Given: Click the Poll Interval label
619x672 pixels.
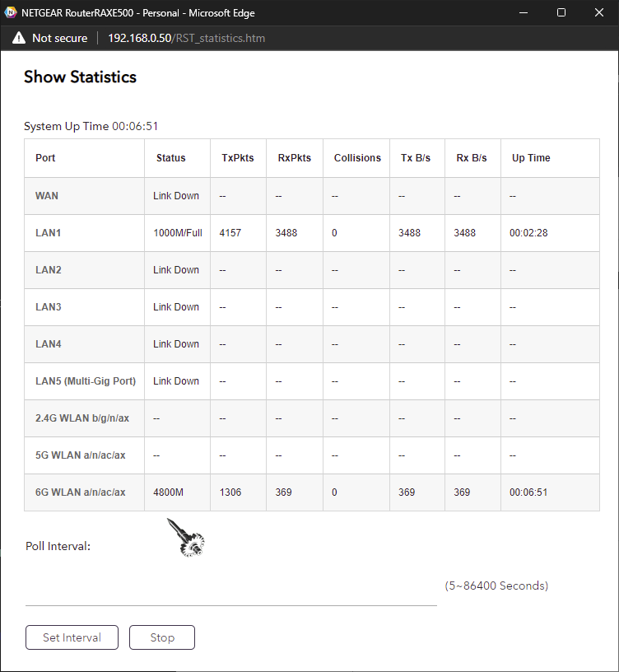Looking at the screenshot, I should pos(58,546).
